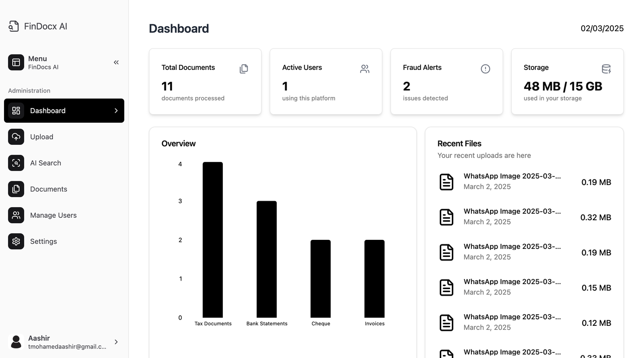Click file icon of the 0.12 MB file
Image resolution: width=644 pixels, height=358 pixels.
coord(447,323)
